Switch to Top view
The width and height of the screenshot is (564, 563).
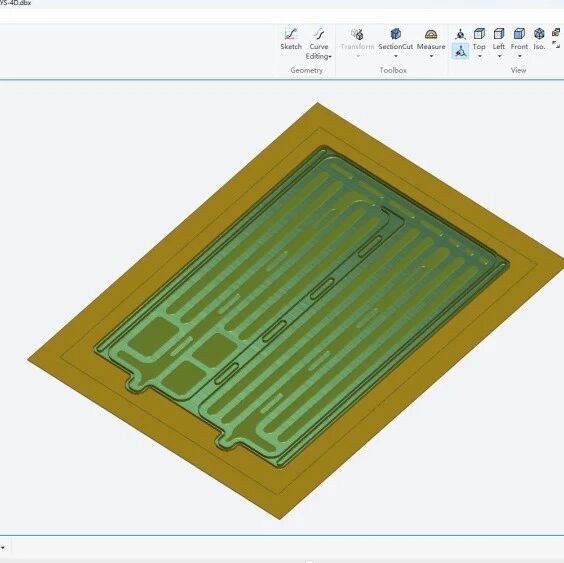[479, 38]
